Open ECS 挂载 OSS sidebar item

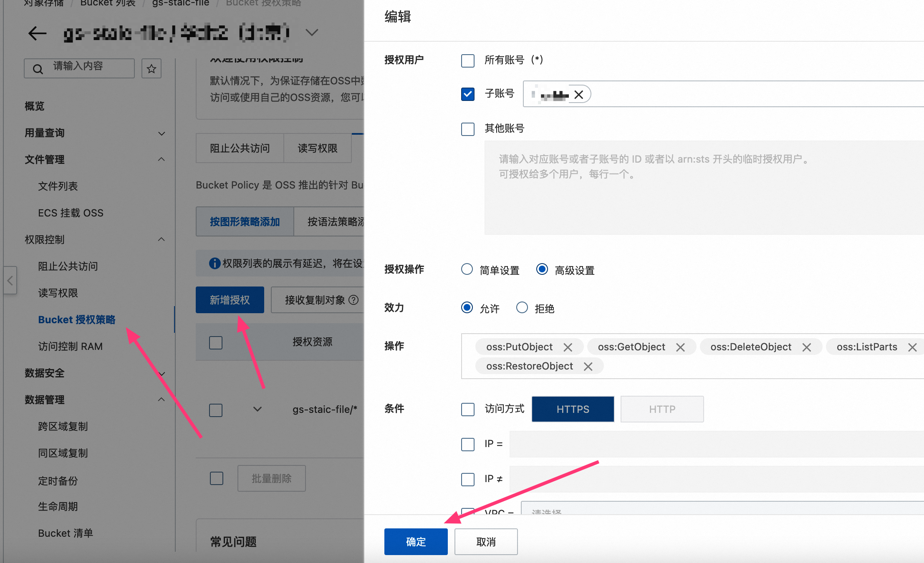[x=71, y=213]
